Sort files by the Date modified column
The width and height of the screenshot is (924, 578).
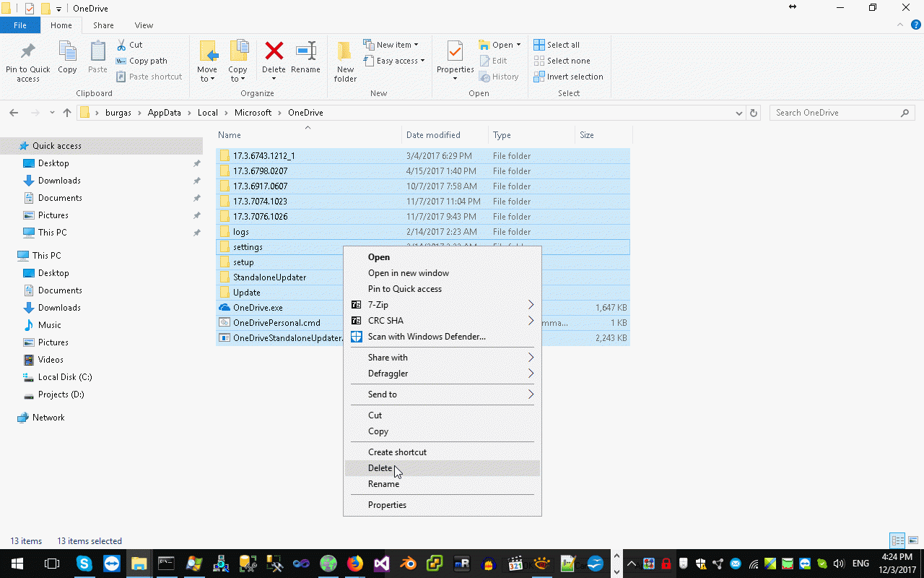(x=445, y=135)
